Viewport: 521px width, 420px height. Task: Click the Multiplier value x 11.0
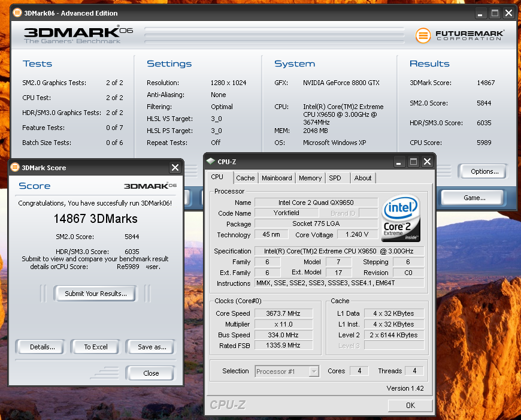coord(283,324)
